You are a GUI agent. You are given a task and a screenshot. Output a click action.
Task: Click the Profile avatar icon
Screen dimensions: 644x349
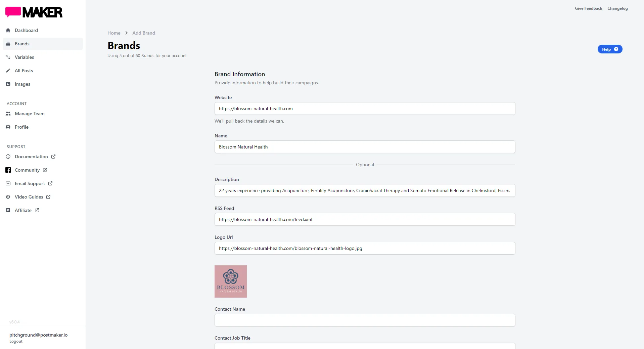[8, 127]
